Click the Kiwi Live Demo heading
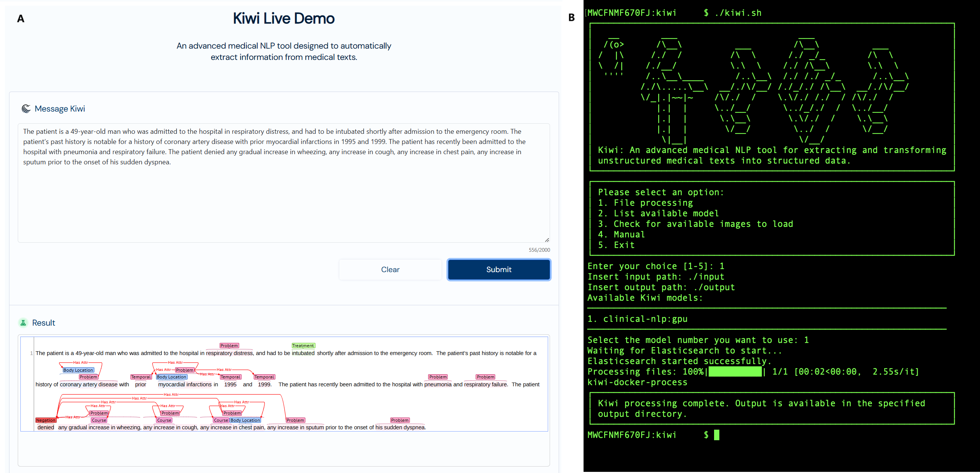Screen dimensions: 980x473 (283, 18)
